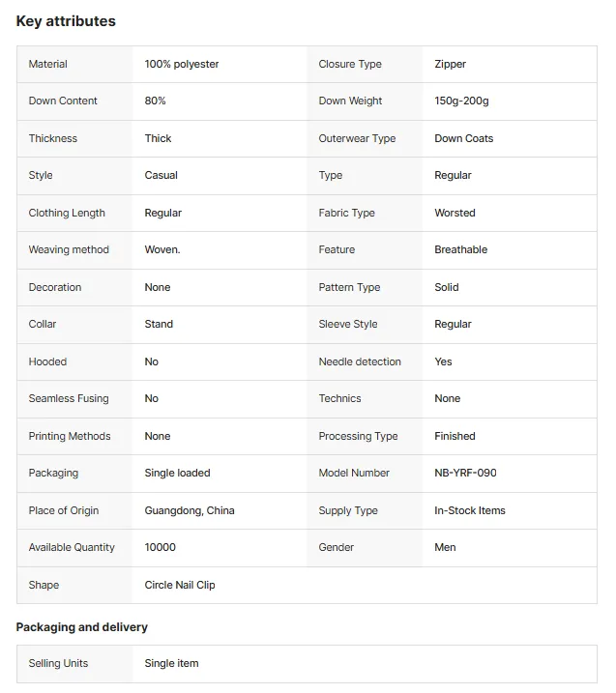Click the Breathable feature value
Image resolution: width=616 pixels, height=693 pixels.
tap(460, 249)
